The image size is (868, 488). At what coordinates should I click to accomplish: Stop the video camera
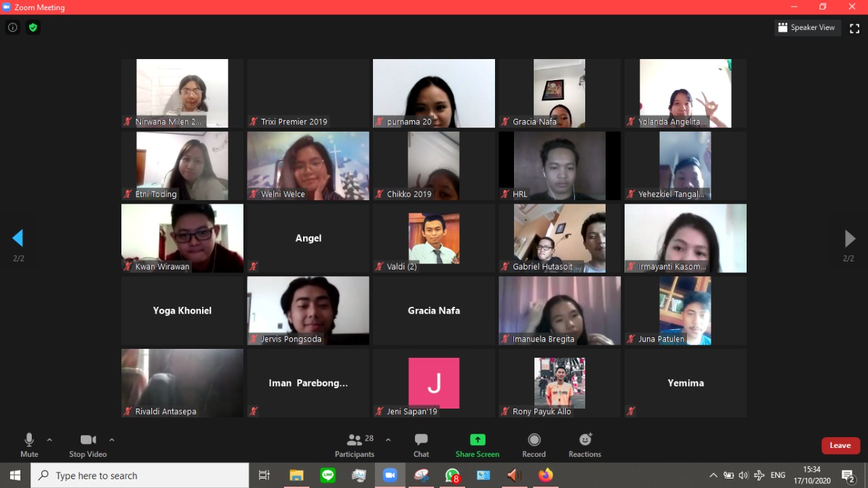pos(87,445)
